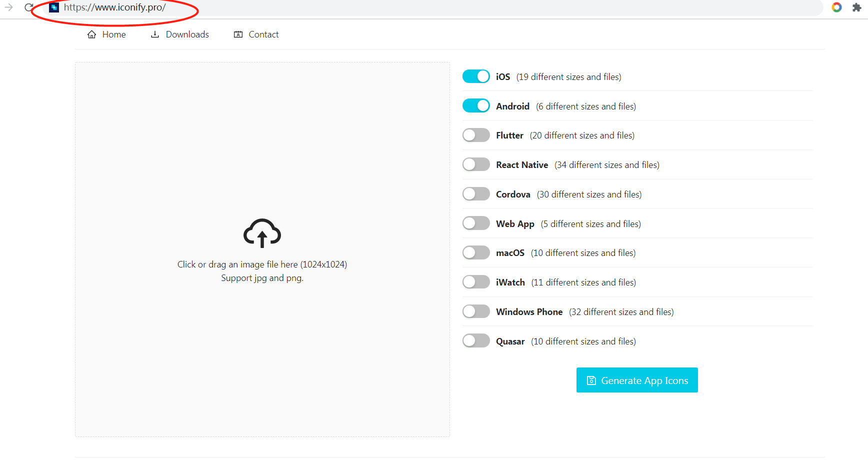Open the Downloads menu item
Screen dimensions: 868x465
point(180,34)
